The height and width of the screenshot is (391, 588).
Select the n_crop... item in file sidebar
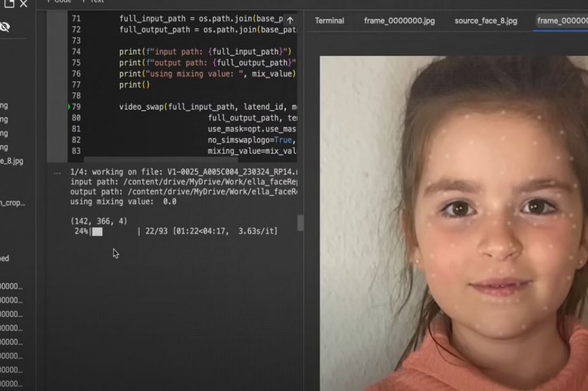[12, 203]
